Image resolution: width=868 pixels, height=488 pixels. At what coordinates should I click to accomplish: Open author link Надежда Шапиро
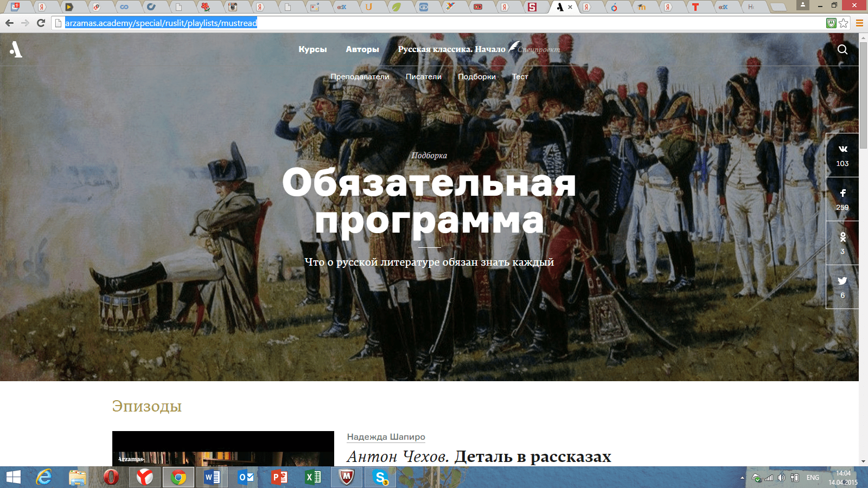(386, 437)
